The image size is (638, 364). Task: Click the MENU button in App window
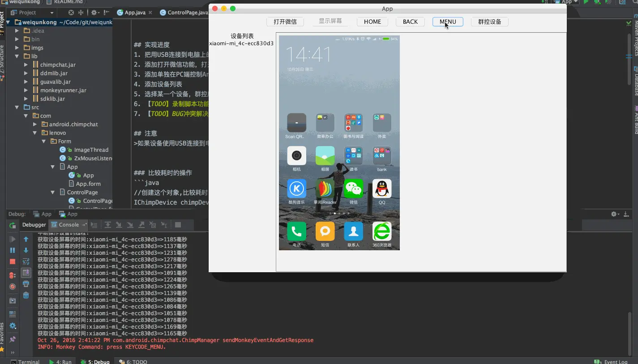coord(448,21)
